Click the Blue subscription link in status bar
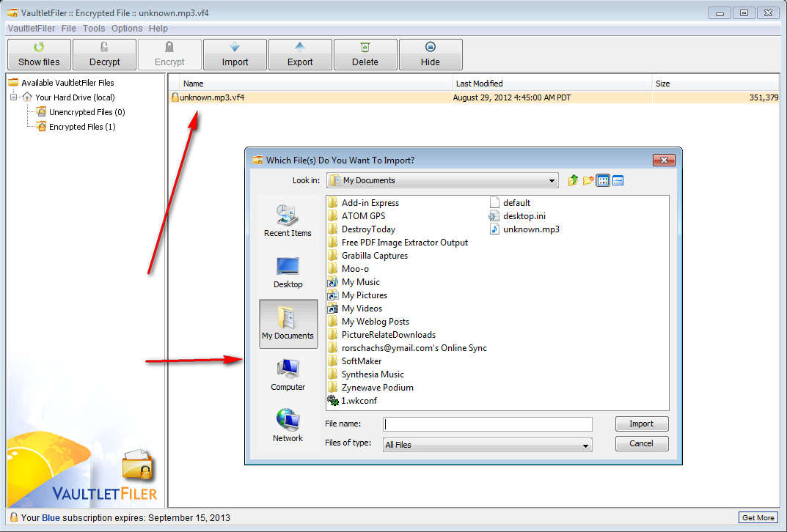 pyautogui.click(x=51, y=518)
